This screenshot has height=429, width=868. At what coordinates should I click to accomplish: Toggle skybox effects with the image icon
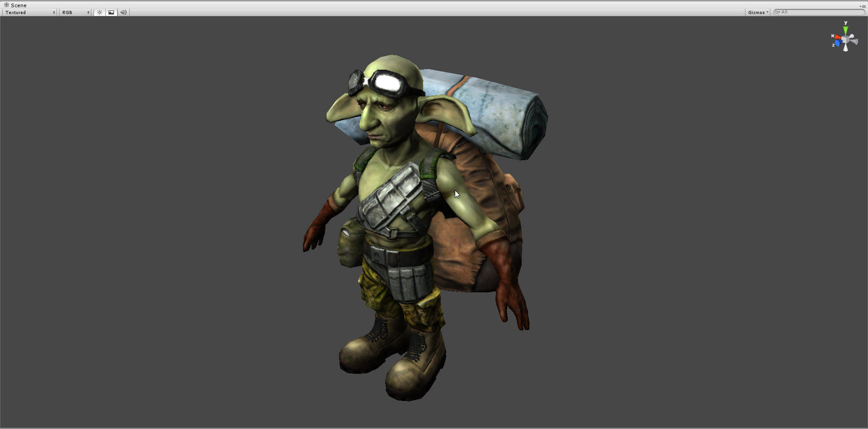pos(111,12)
